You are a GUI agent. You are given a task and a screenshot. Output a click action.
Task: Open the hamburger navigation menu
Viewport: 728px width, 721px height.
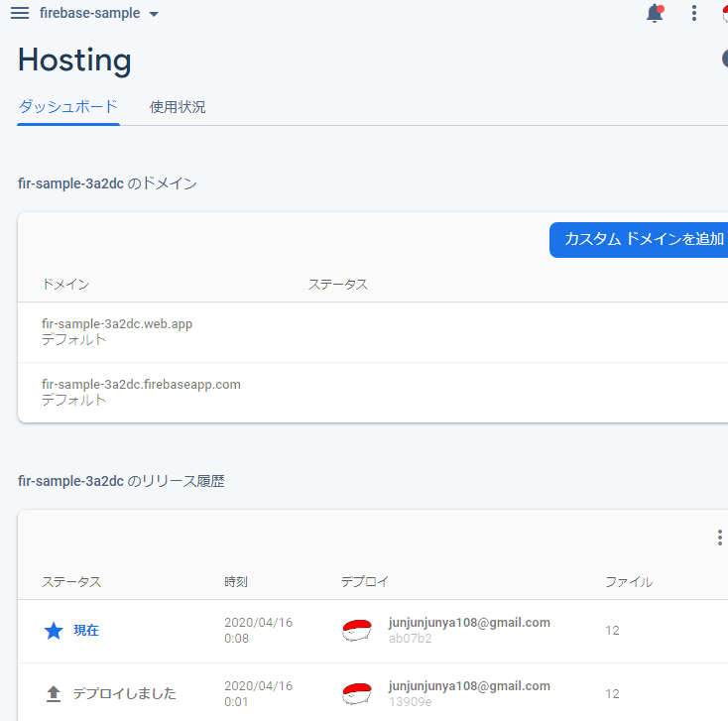(20, 13)
